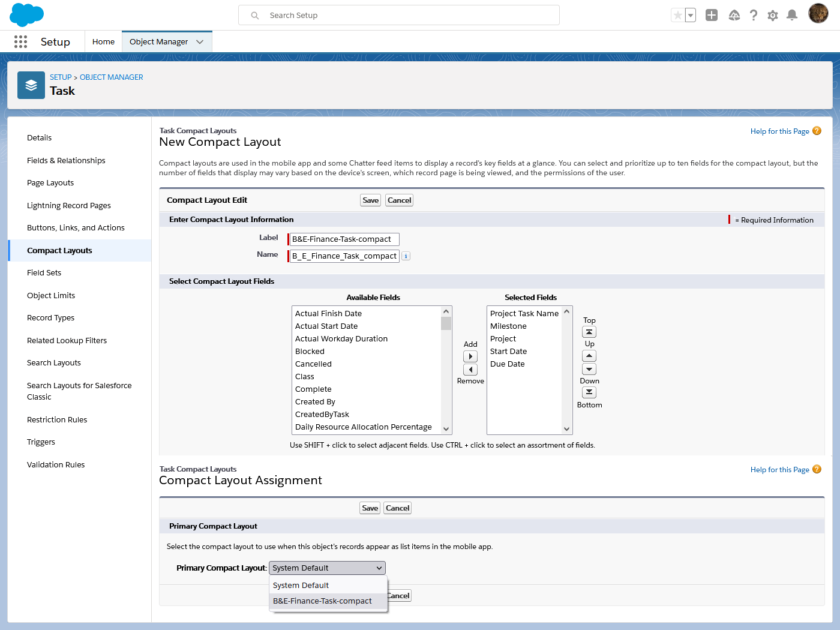Choose B&E-Finance-Task-compact dropdown option
Viewport: 840px width, 630px height.
[329, 601]
